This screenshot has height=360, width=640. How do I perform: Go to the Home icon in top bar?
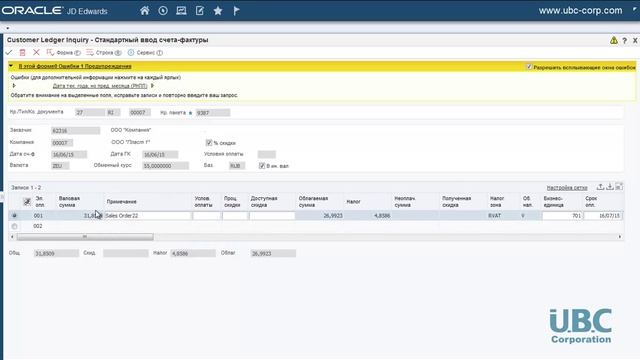click(144, 11)
